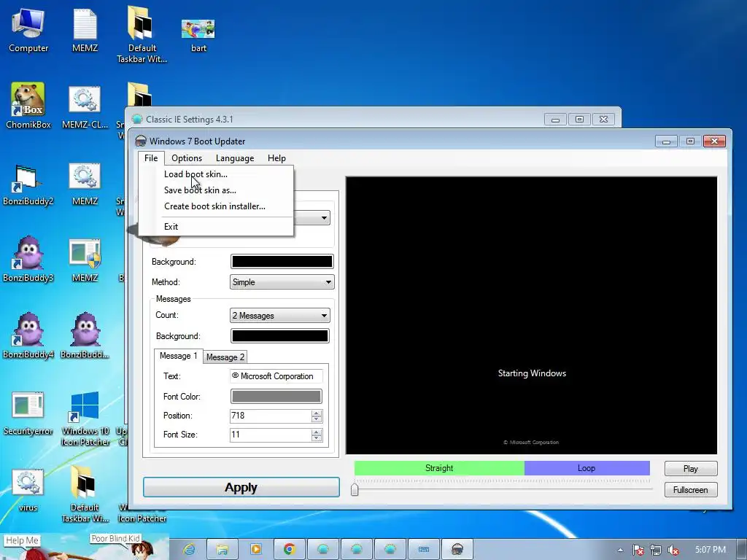Viewport: 747px width, 560px height.
Task: Select the MEMZ-CL... batch file icon
Action: tap(85, 106)
